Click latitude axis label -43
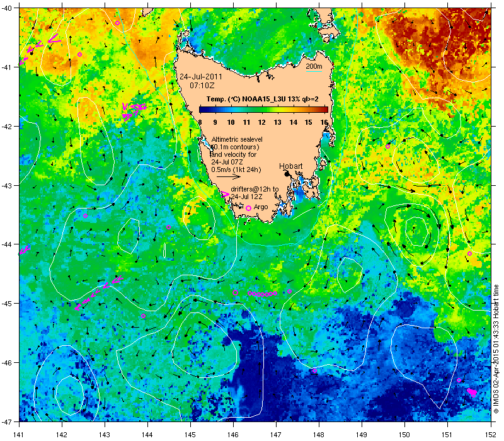This screenshot has height=441, width=504. click(8, 185)
